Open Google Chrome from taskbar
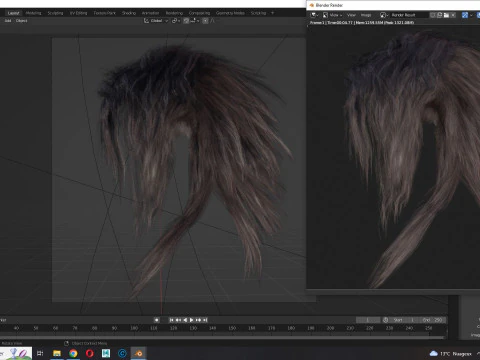The image size is (480, 360). point(73,353)
